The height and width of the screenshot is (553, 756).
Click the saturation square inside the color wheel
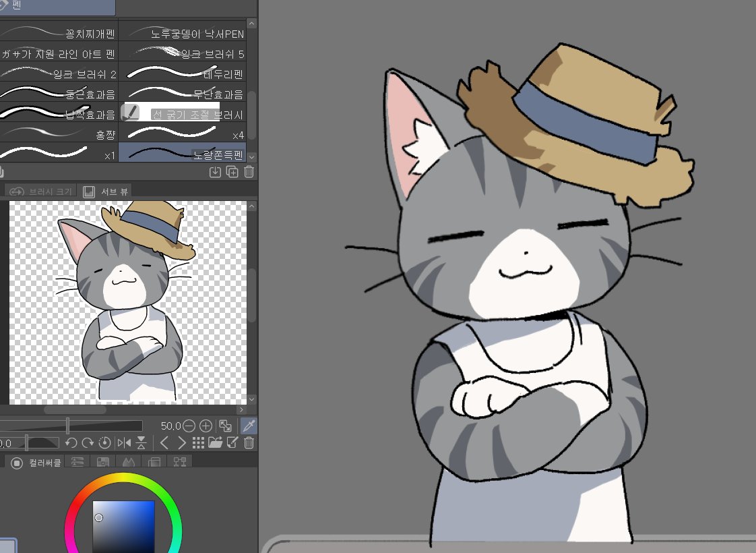pos(123,526)
